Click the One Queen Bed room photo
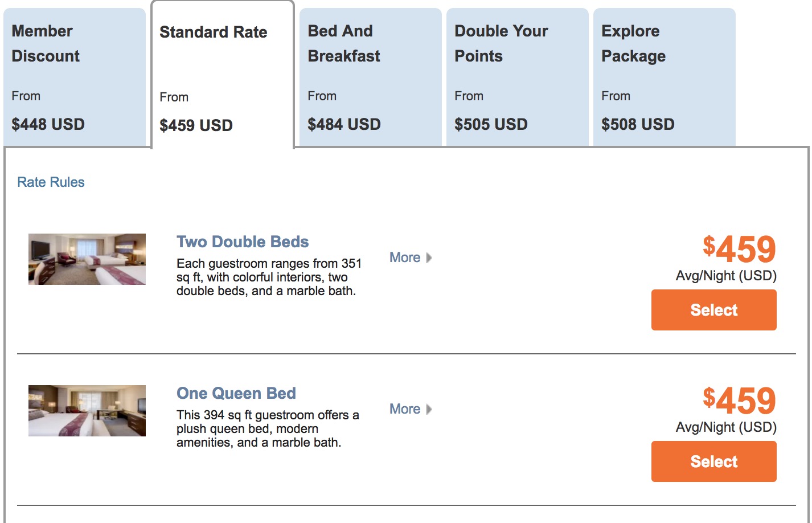 [87, 411]
